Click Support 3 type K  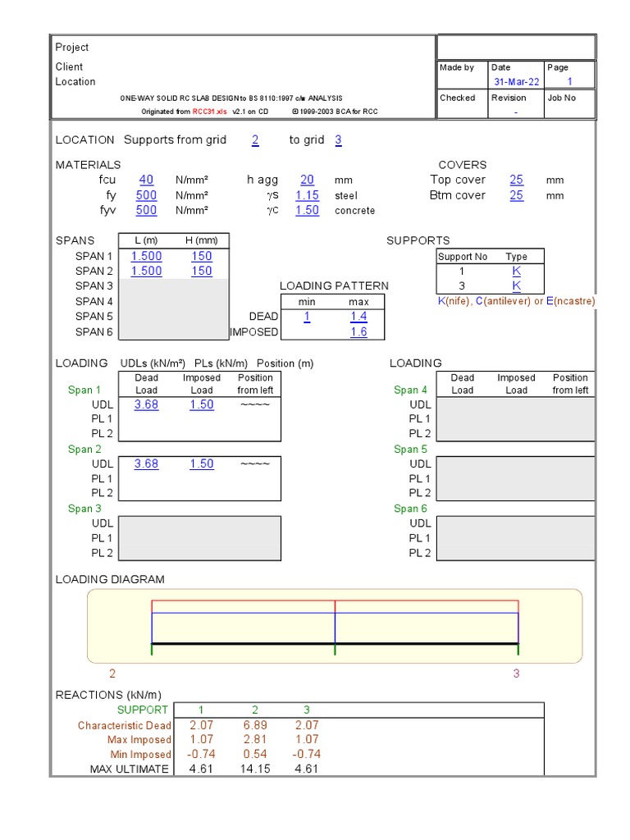coord(517,285)
